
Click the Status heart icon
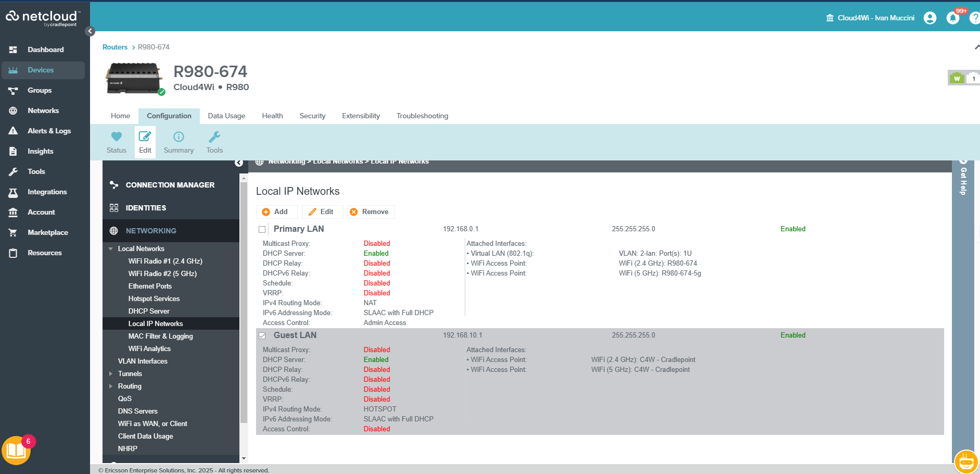click(117, 137)
